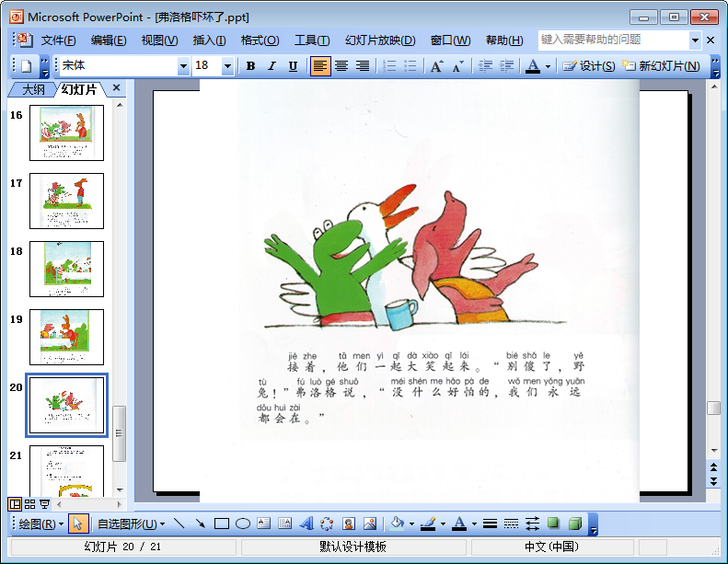Select the Rectangle drawing tool
The height and width of the screenshot is (564, 728).
(222, 524)
